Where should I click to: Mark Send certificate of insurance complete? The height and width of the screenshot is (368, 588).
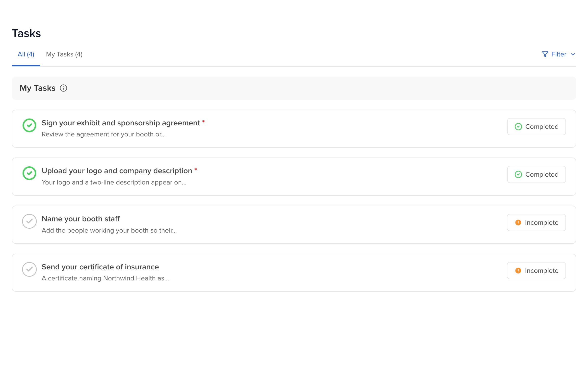click(29, 269)
